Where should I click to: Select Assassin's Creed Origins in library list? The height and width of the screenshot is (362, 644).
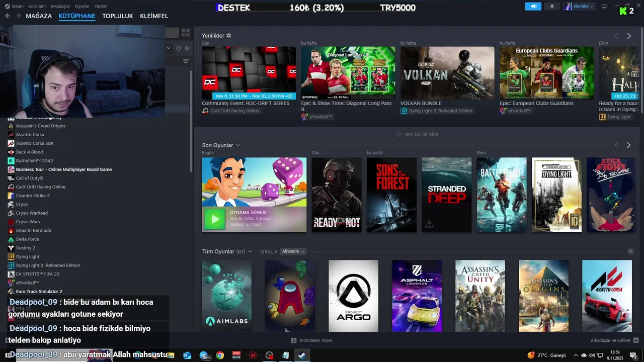tap(40, 126)
